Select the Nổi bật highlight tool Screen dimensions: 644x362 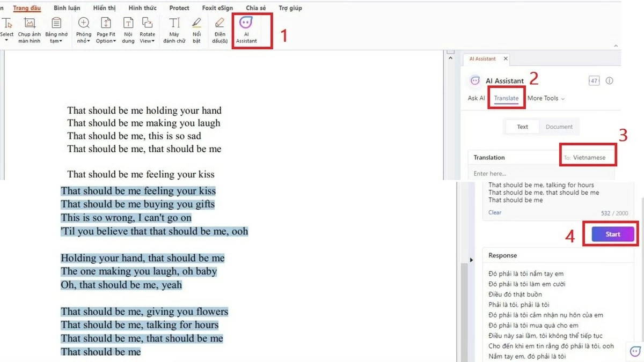pos(196,29)
